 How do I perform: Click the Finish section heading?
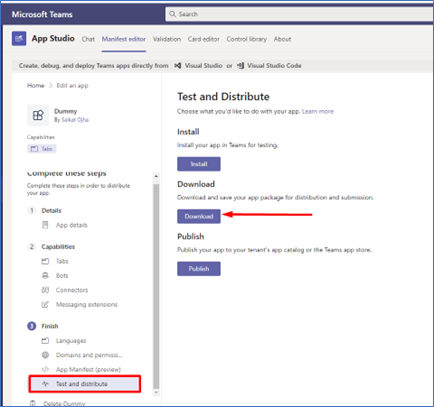coord(50,326)
